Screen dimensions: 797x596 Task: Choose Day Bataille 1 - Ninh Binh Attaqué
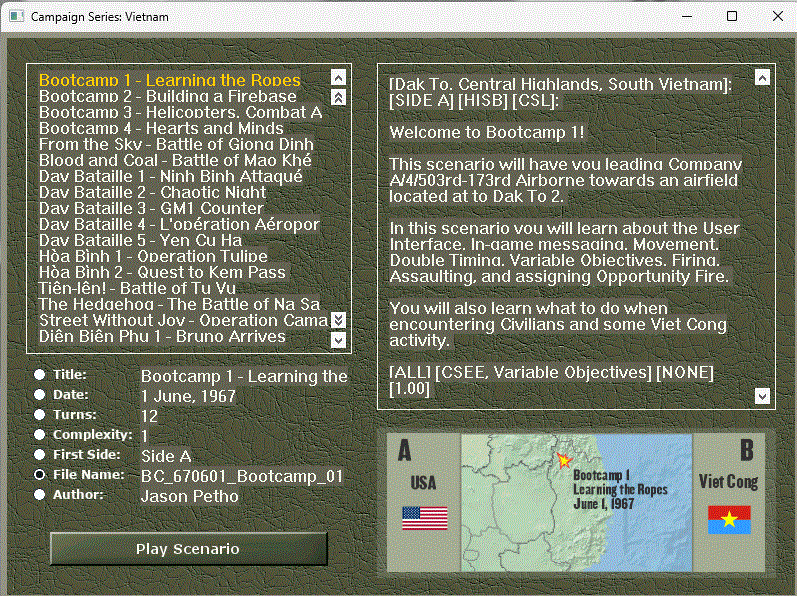click(x=171, y=176)
